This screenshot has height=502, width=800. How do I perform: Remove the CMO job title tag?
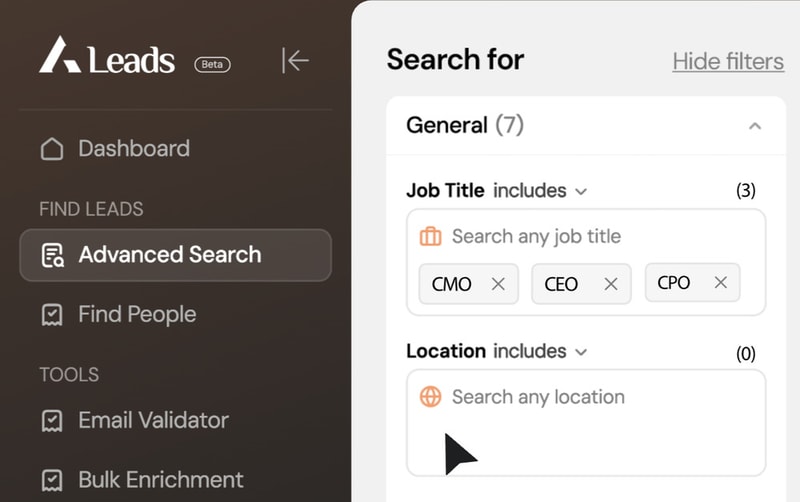(x=498, y=284)
